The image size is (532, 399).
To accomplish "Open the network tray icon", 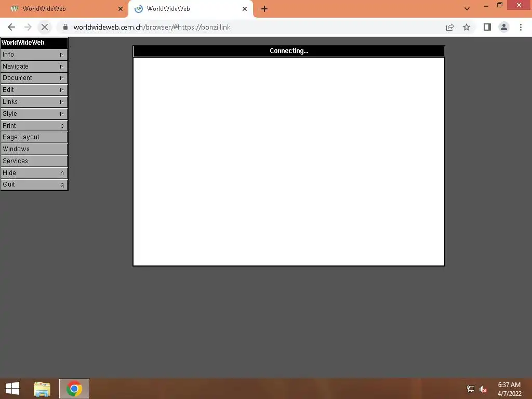I will pos(471,389).
